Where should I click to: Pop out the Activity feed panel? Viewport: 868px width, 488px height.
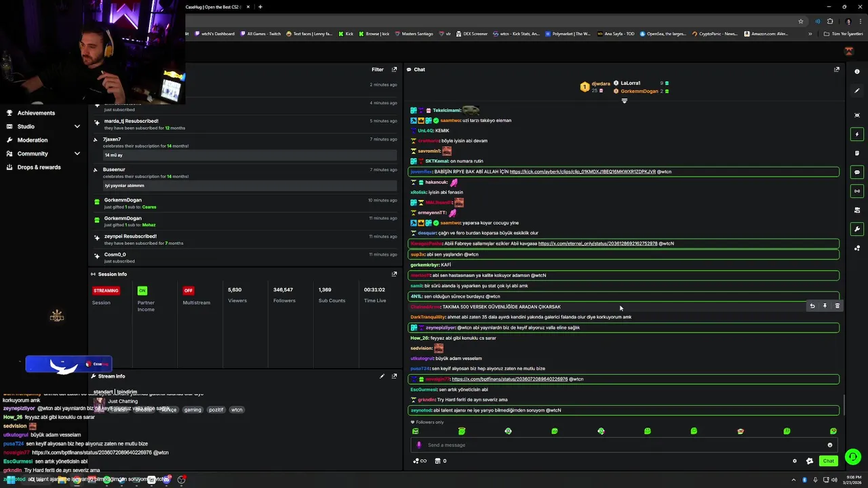click(394, 69)
